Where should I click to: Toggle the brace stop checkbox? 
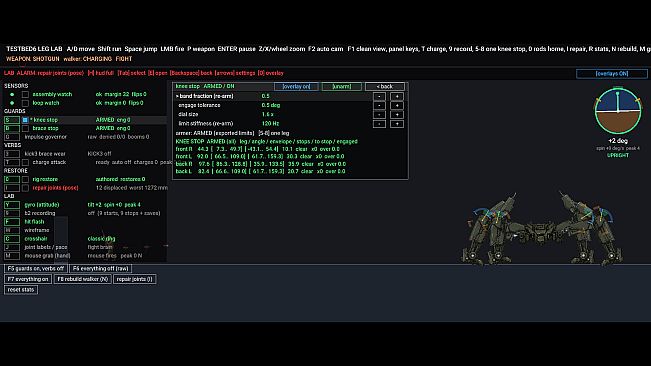coord(25,128)
